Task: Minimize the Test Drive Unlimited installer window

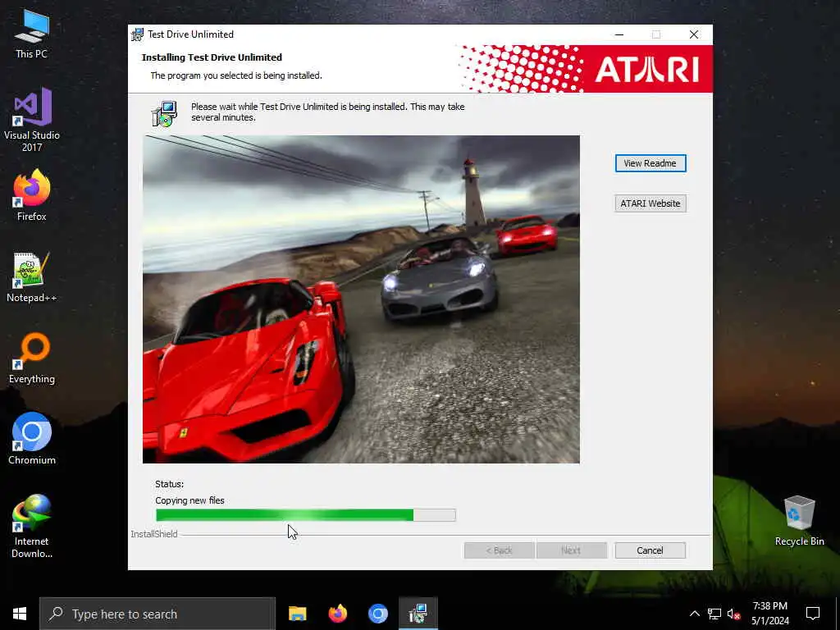Action: [619, 34]
